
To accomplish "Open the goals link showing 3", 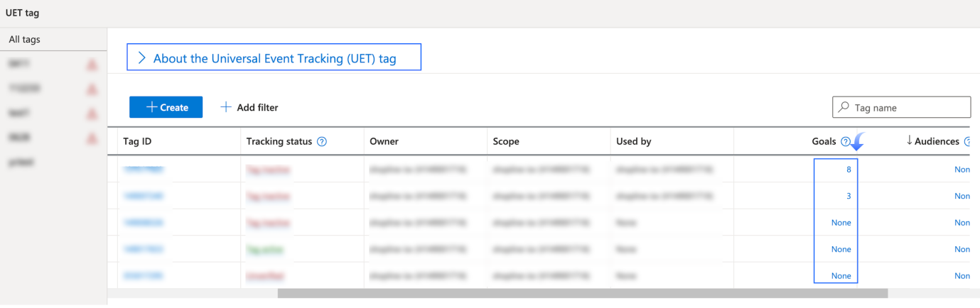I will coord(848,196).
